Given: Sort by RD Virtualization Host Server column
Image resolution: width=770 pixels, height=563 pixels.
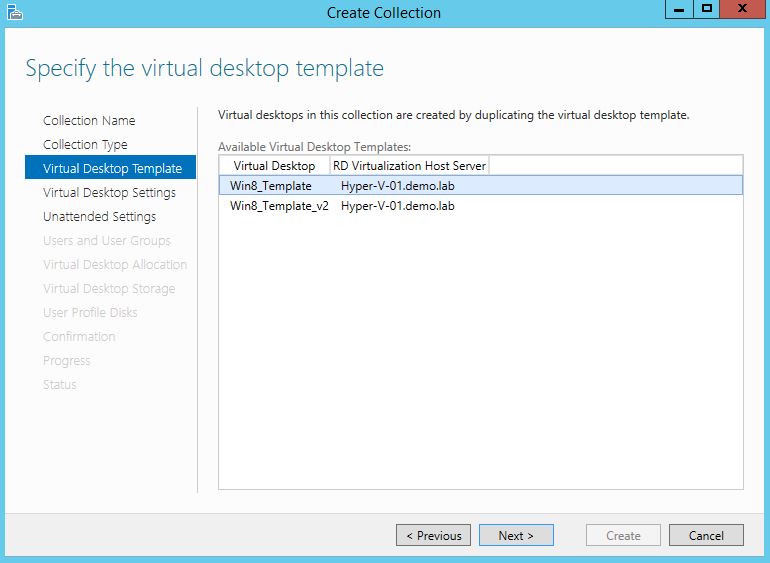Looking at the screenshot, I should (409, 166).
